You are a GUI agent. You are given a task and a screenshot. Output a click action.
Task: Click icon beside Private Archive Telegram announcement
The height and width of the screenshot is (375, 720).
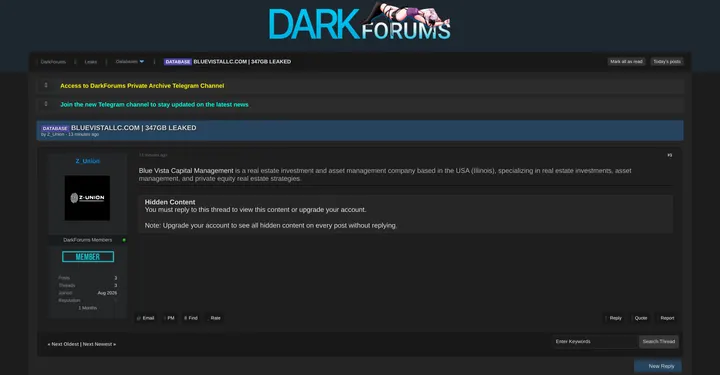46,85
